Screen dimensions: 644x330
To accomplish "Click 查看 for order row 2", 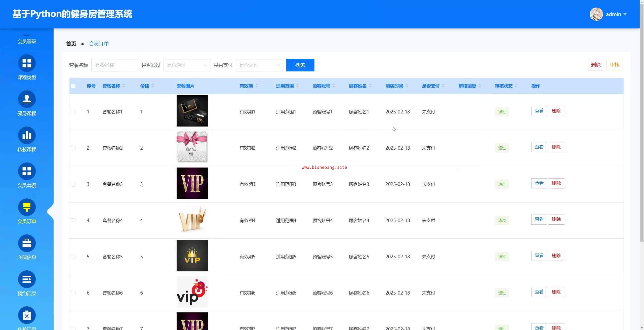I will (x=539, y=147).
